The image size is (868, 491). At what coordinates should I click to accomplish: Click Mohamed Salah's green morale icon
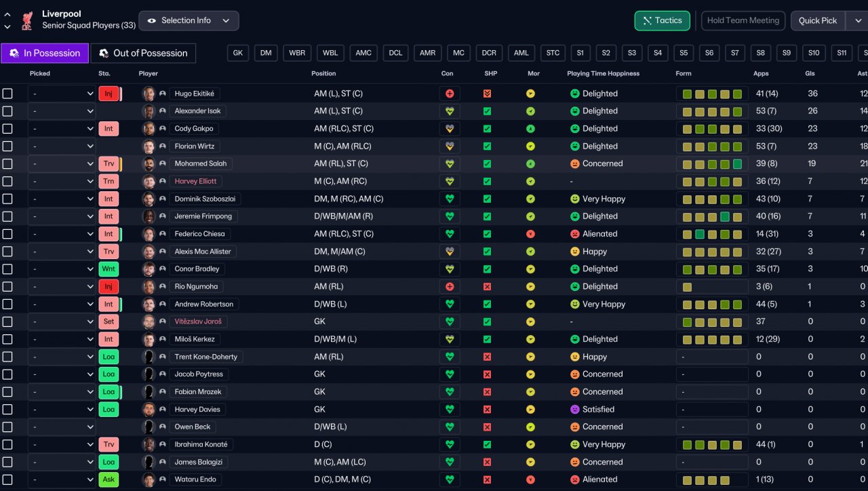531,163
